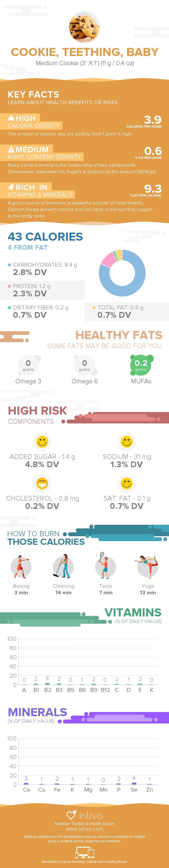
Task: Click the flame icon beside HIGH
Action: coord(11,118)
